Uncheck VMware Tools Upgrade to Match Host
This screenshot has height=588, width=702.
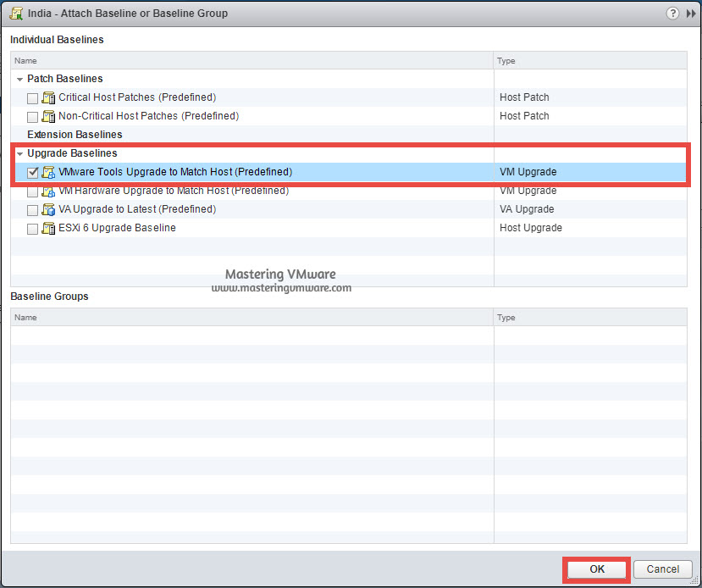pyautogui.click(x=31, y=172)
